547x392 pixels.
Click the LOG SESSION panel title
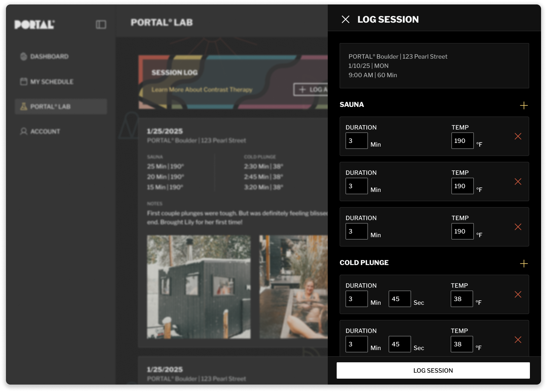point(388,19)
